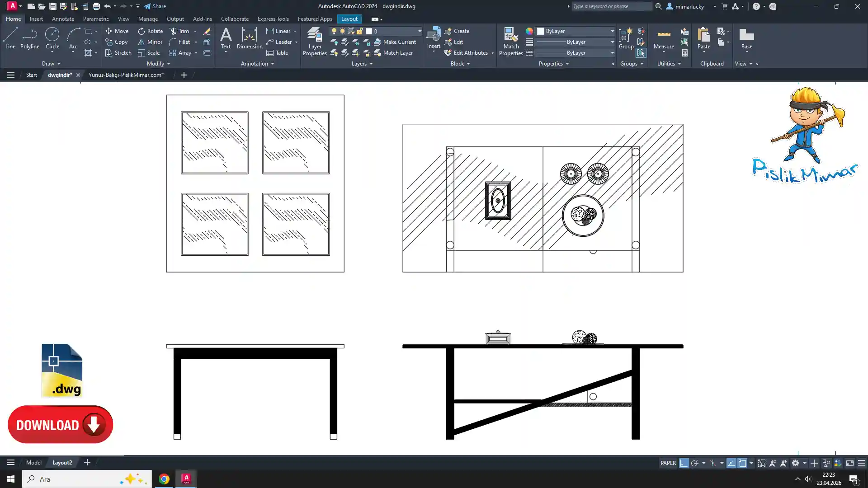This screenshot has width=868, height=488.
Task: Open the layer name dropdown
Action: click(420, 31)
